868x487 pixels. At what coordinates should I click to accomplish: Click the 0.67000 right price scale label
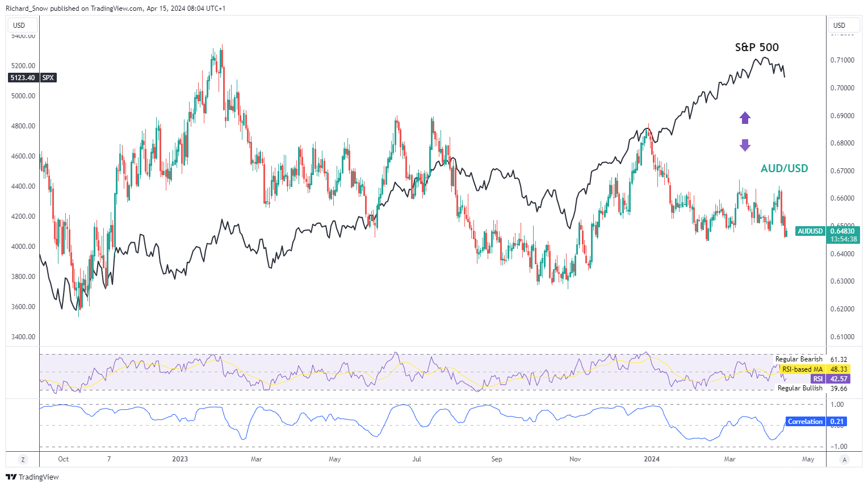coord(842,171)
